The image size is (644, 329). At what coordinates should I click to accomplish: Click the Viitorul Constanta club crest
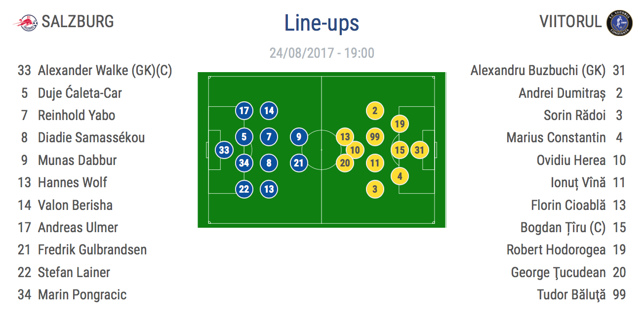click(619, 23)
